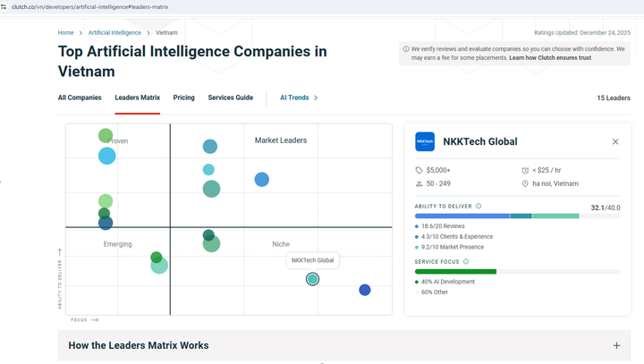Screen dimensions: 644x364
Task: Click the Emerging quadrant label
Action: click(117, 244)
